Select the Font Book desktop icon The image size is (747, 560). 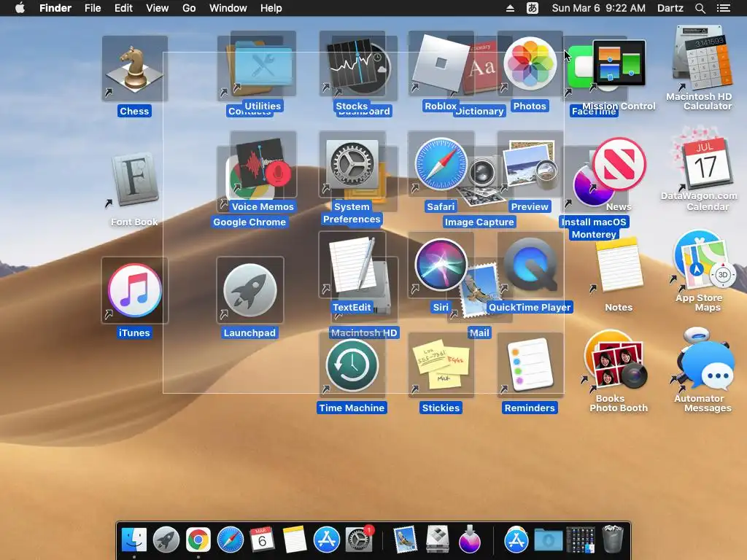pyautogui.click(x=135, y=180)
